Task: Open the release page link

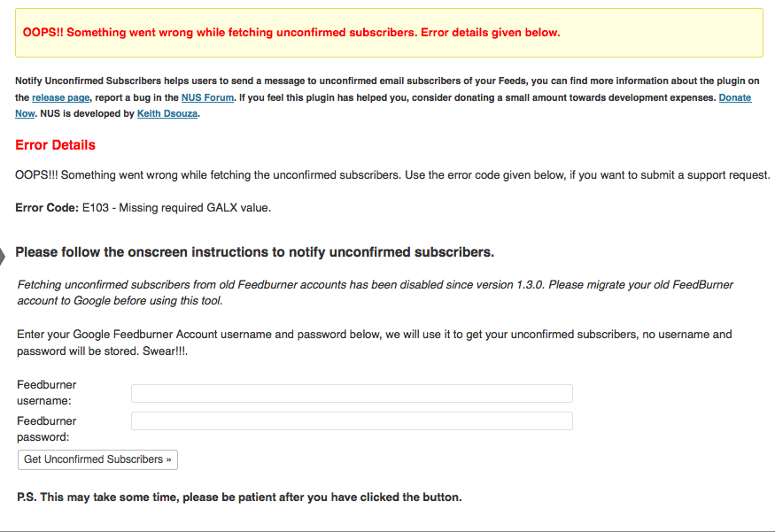Action: pos(61,97)
